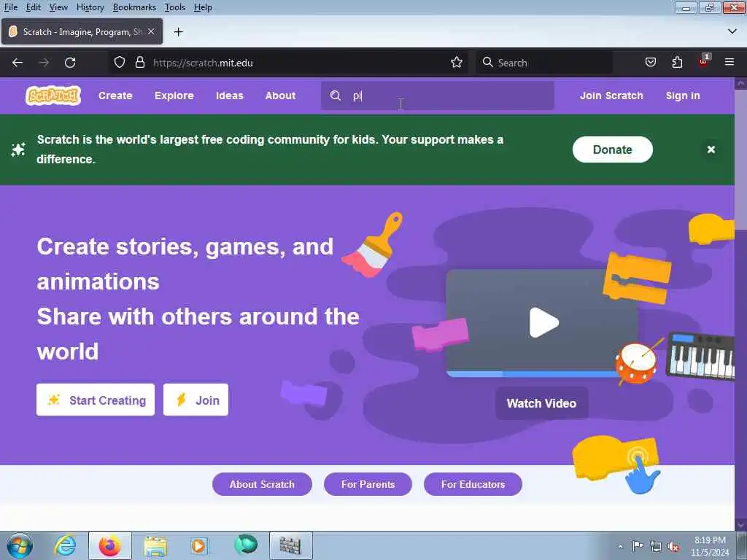Open the For Parents pill button
The image size is (747, 560).
click(x=368, y=484)
